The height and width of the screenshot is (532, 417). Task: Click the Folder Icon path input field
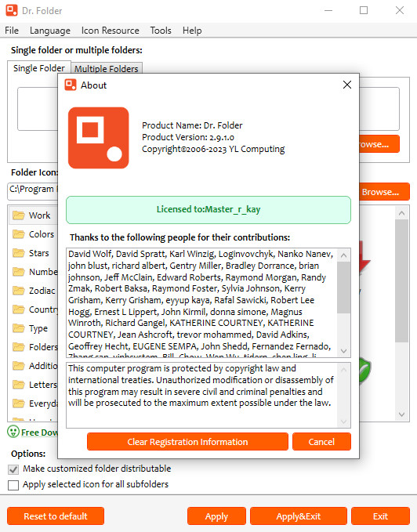[x=33, y=191]
